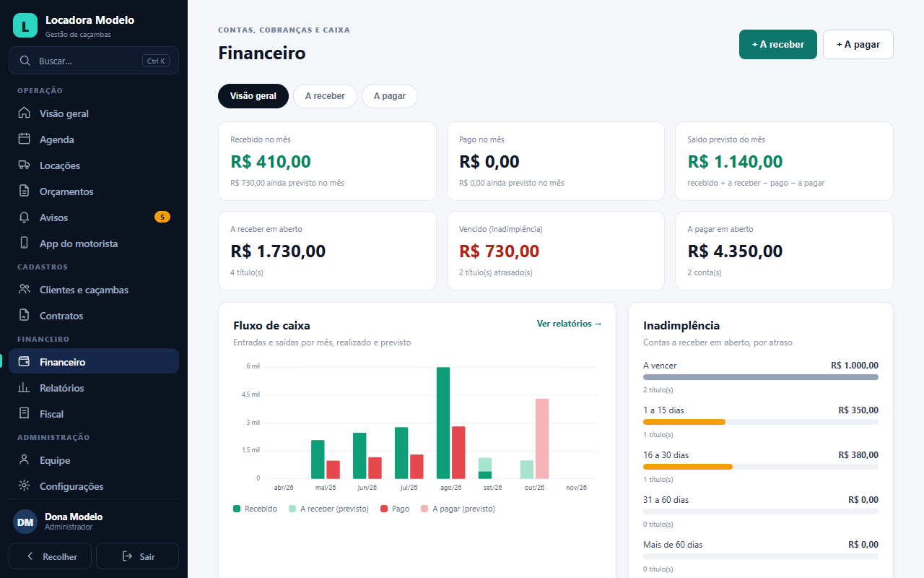Screen dimensions: 924x578
Task: Click the Fiscal receipt icon
Action: [25, 414]
